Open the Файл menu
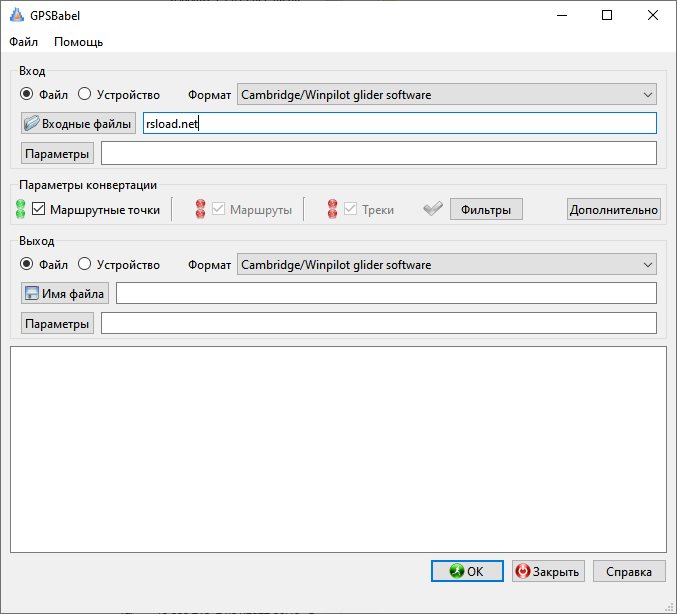677x614 pixels. coord(23,42)
